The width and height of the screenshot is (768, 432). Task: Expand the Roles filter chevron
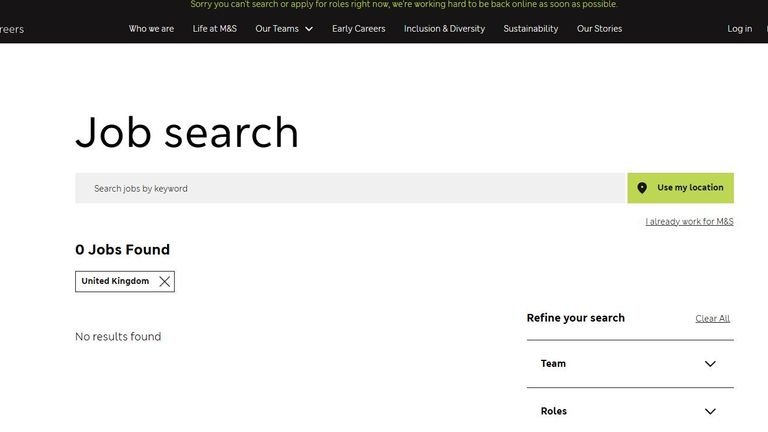click(x=710, y=411)
